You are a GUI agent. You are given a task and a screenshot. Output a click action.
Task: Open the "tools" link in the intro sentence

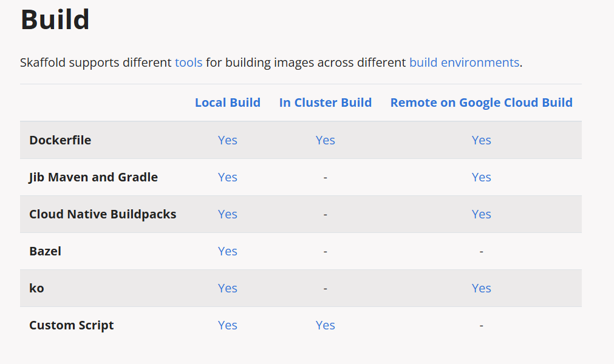pos(188,62)
